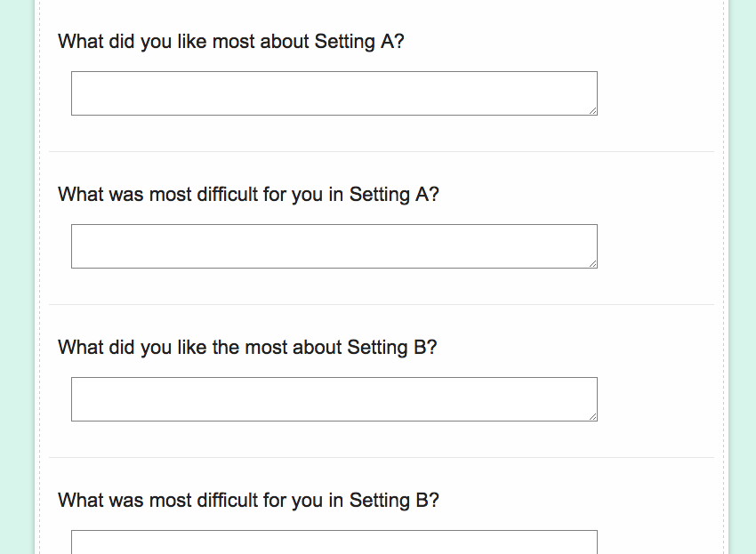Select the "like the most about Setting B" textarea
756x554 pixels.
point(334,399)
